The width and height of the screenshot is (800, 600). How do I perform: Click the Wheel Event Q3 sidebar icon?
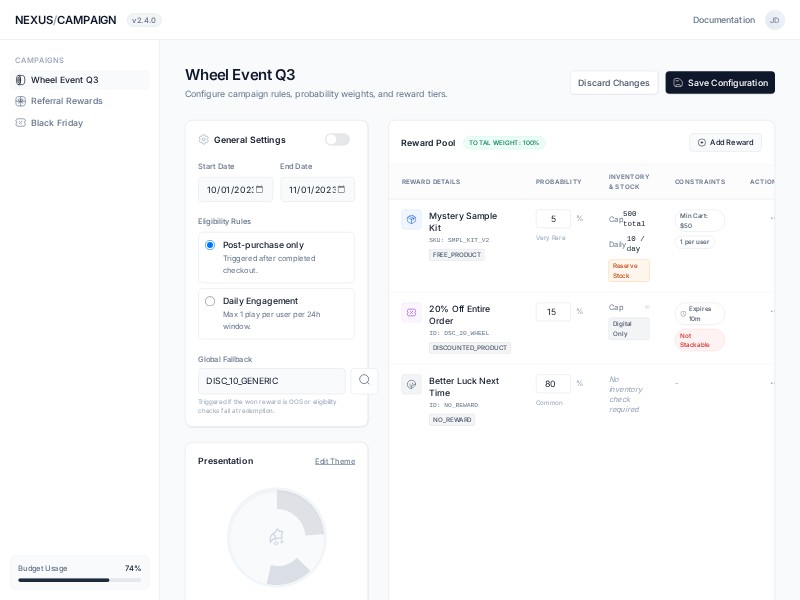pyautogui.click(x=20, y=80)
